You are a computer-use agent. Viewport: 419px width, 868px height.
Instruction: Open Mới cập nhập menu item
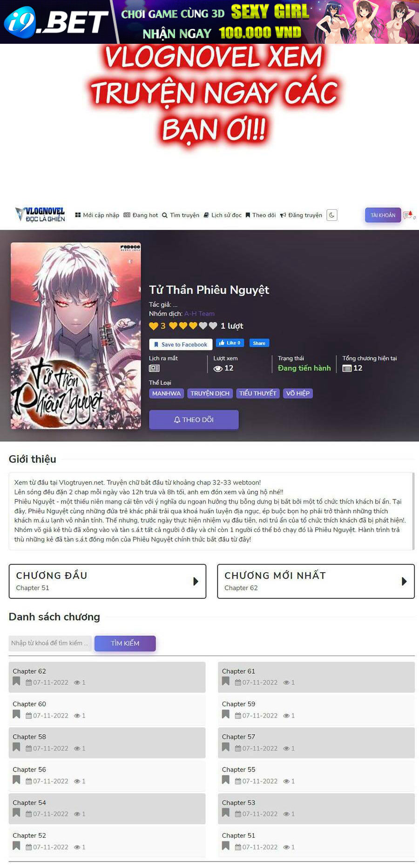pyautogui.click(x=97, y=215)
